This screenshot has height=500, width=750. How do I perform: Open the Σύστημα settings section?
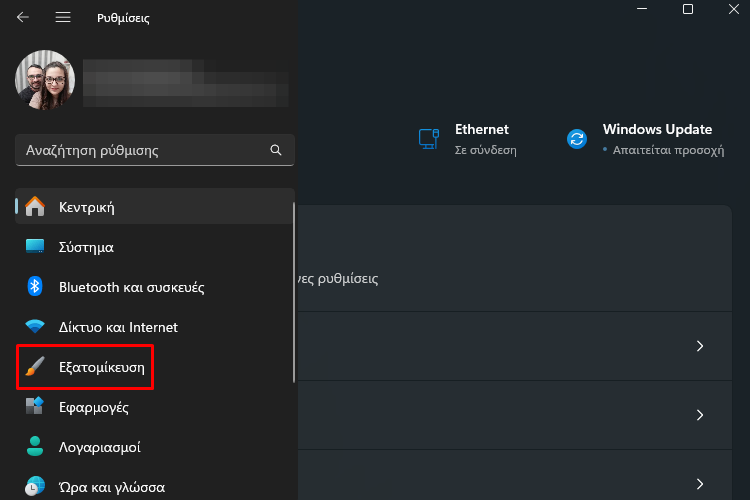click(x=155, y=247)
